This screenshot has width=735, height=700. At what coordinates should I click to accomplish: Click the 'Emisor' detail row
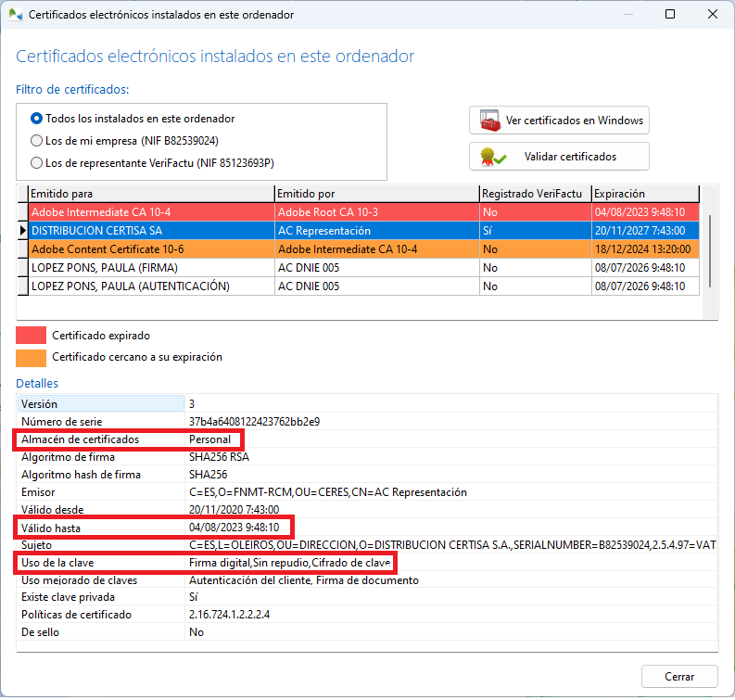click(x=367, y=492)
